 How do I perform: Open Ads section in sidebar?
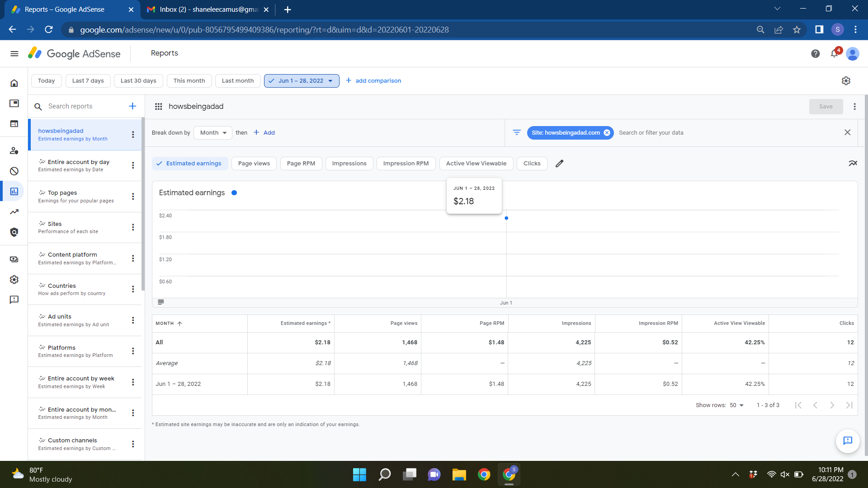[x=14, y=103]
